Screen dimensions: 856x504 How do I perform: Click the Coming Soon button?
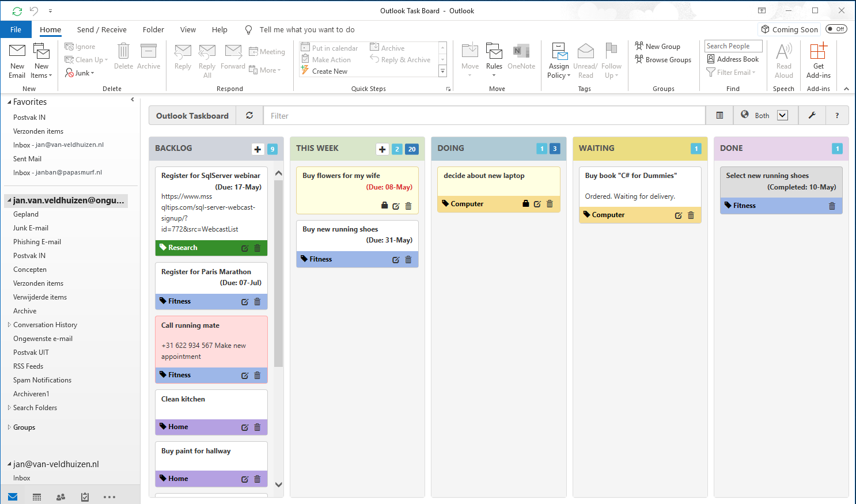789,29
